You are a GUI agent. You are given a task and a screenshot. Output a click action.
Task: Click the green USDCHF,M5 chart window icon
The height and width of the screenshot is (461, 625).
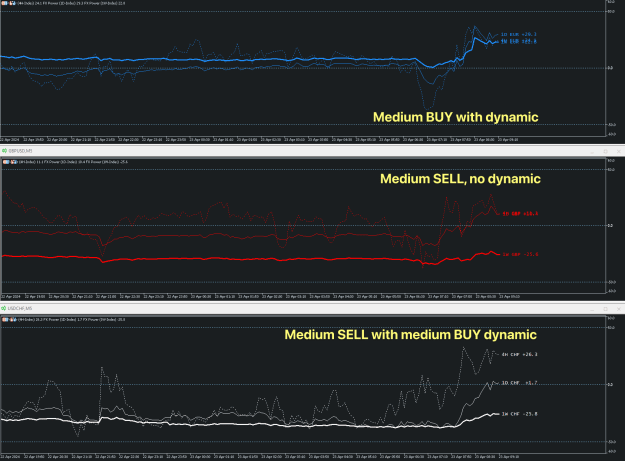click(4, 308)
